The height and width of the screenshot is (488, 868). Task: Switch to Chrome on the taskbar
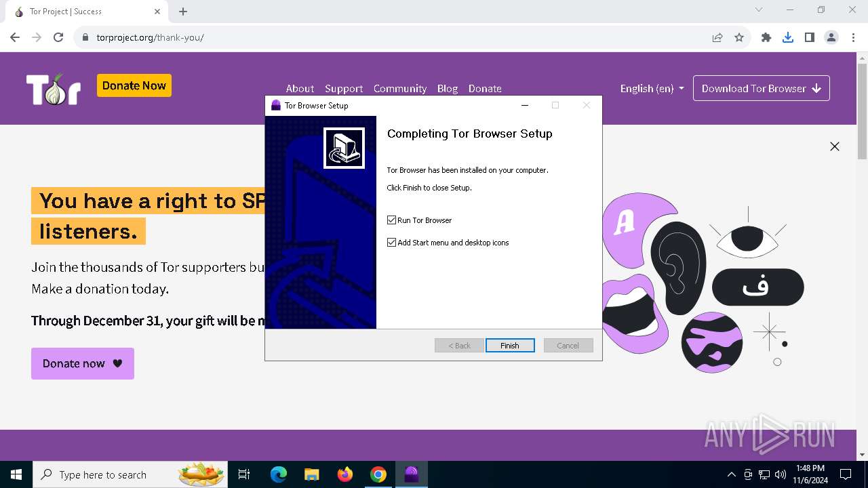(x=378, y=474)
